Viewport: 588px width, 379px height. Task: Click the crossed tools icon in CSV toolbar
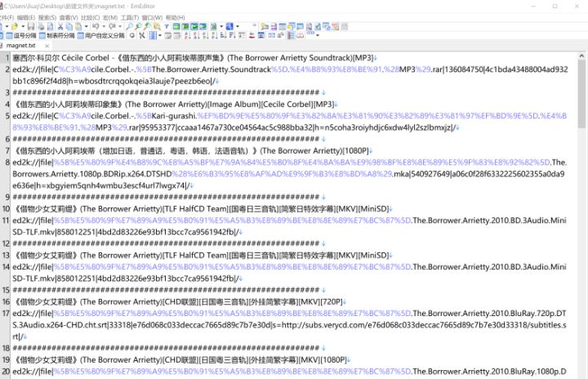coord(142,35)
